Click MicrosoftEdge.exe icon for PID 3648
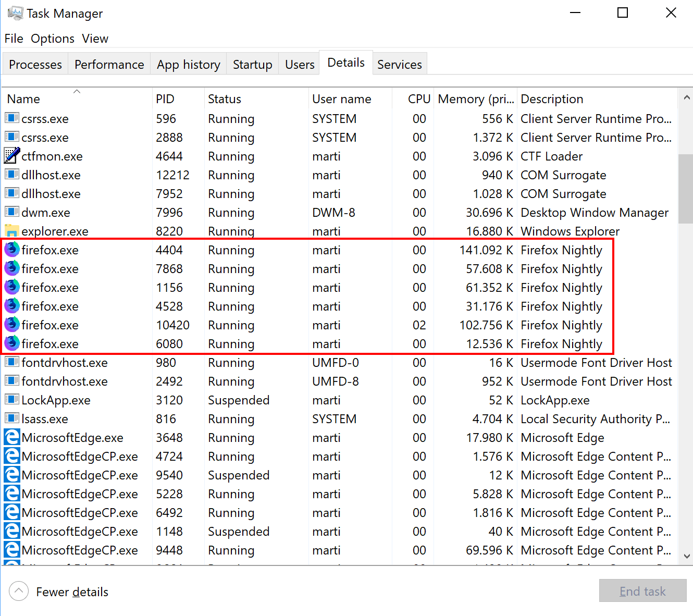693x616 pixels. (11, 437)
